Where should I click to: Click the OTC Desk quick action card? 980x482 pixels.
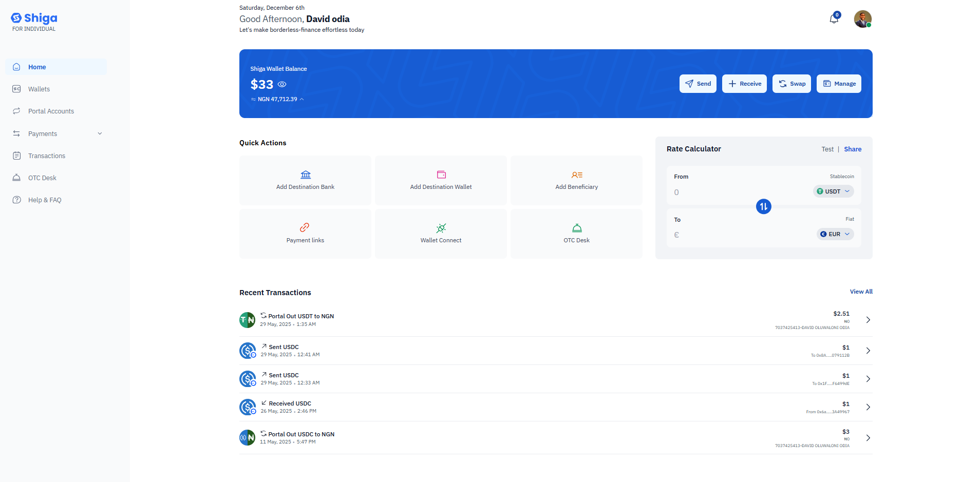click(576, 234)
